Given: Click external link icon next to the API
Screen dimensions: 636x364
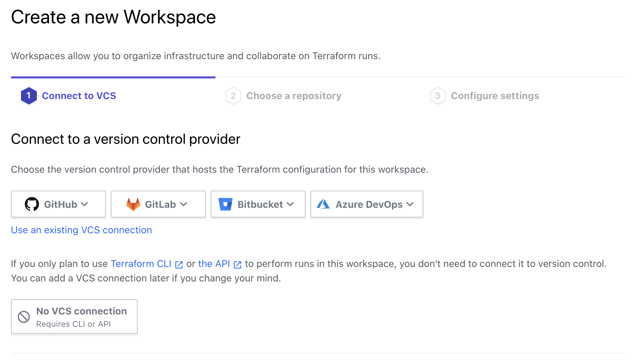Looking at the screenshot, I should (x=237, y=265).
